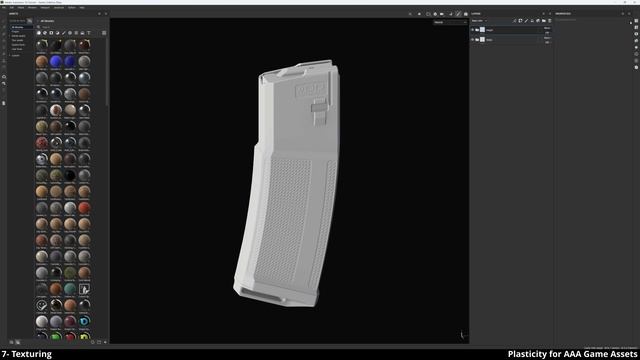Click the camera icon in viewport toolbar
The height and width of the screenshot is (360, 640).
(x=442, y=14)
